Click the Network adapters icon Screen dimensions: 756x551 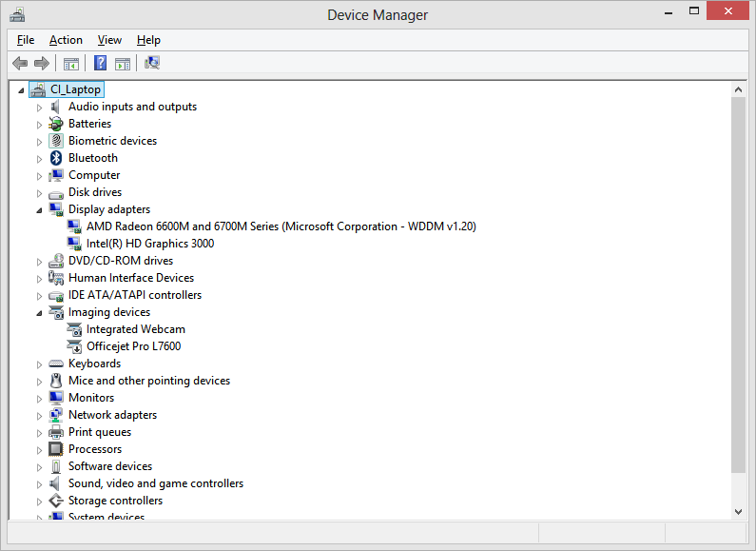point(56,415)
